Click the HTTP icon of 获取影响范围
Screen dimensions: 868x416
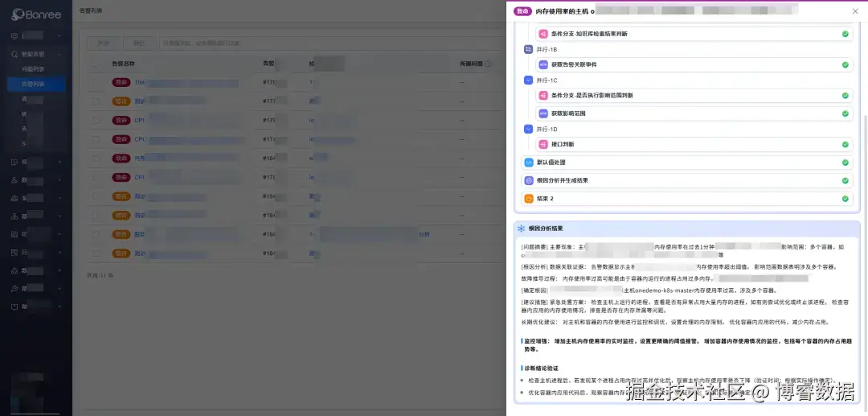(543, 113)
